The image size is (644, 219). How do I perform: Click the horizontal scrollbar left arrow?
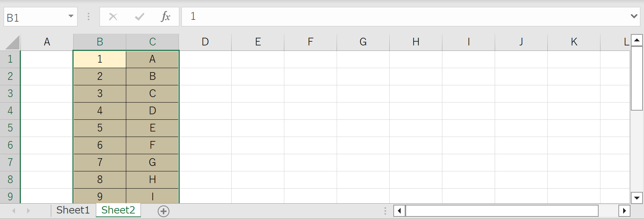click(399, 211)
